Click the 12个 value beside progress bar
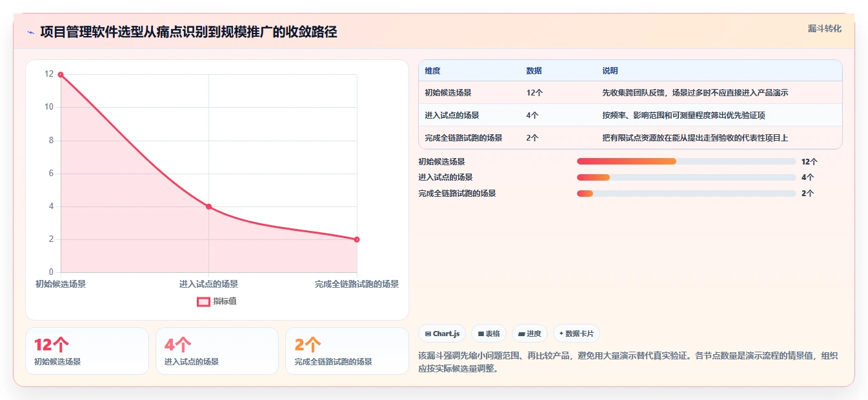Viewport: 868px width, 400px height. (809, 162)
